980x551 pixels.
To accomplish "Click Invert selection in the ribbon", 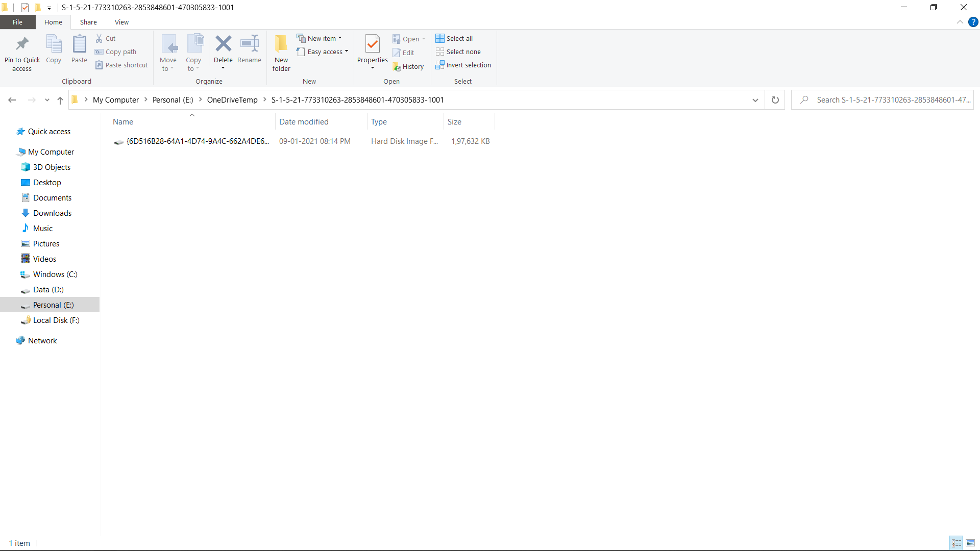I will (463, 65).
